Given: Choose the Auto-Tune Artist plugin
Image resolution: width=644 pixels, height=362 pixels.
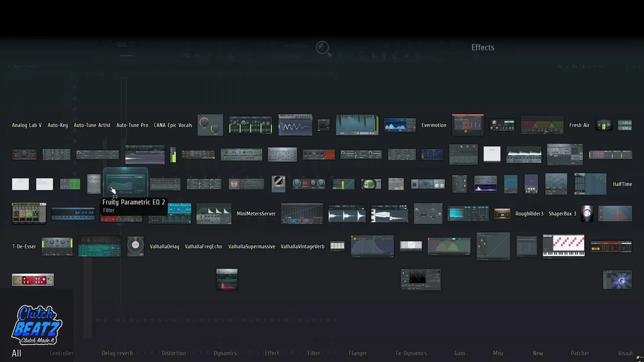Looking at the screenshot, I should click(x=92, y=125).
